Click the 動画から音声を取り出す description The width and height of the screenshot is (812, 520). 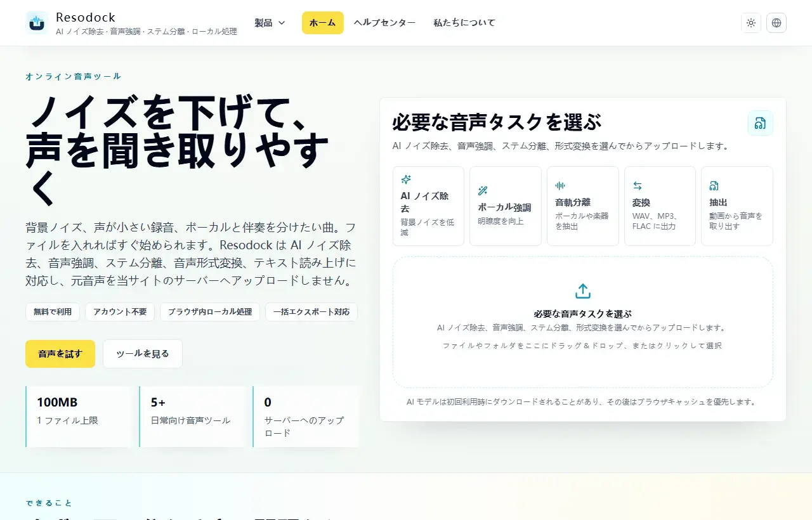736,221
